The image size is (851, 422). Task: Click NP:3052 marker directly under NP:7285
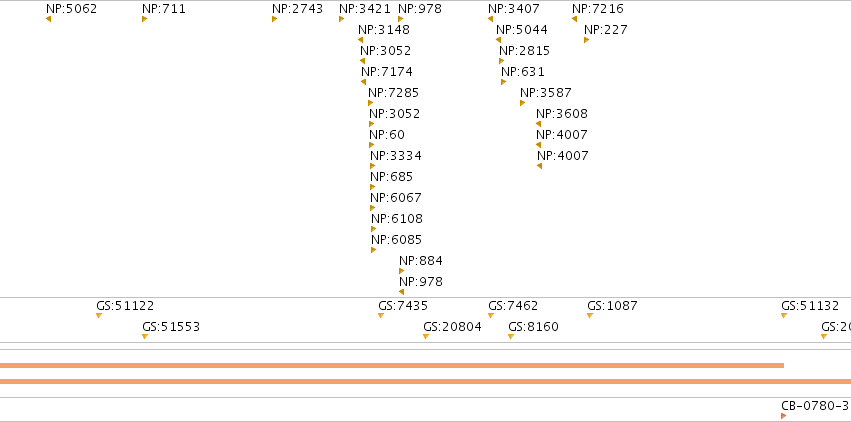tap(371, 124)
